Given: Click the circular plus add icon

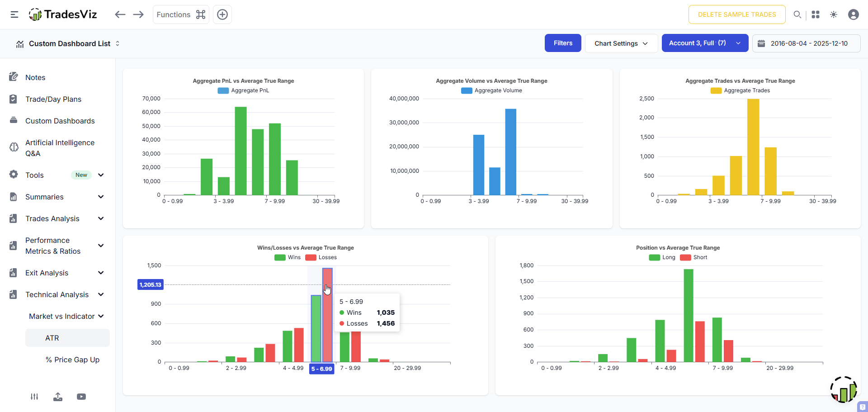Looking at the screenshot, I should [x=222, y=14].
